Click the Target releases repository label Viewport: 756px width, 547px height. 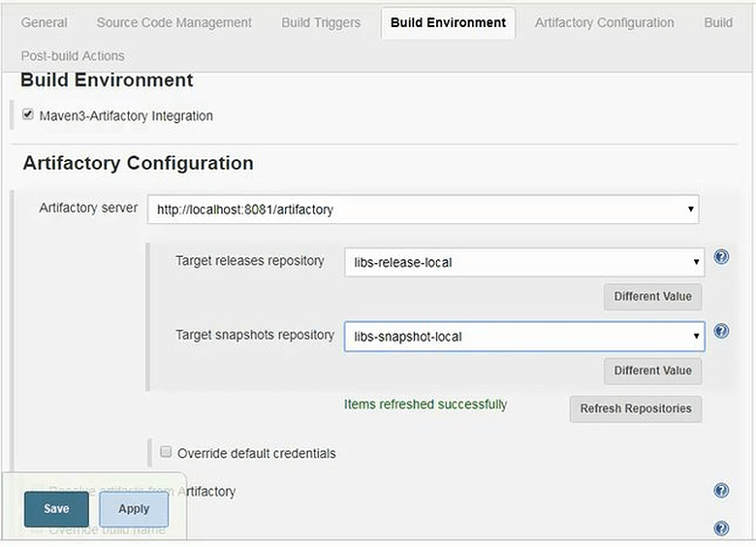click(x=250, y=261)
